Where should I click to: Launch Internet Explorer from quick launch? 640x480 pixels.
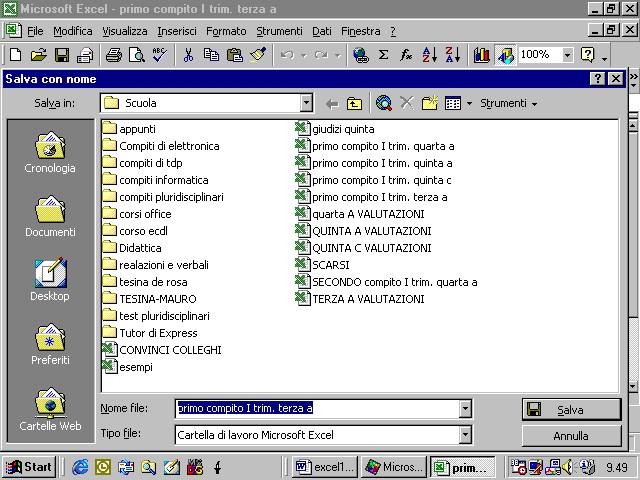click(x=80, y=467)
